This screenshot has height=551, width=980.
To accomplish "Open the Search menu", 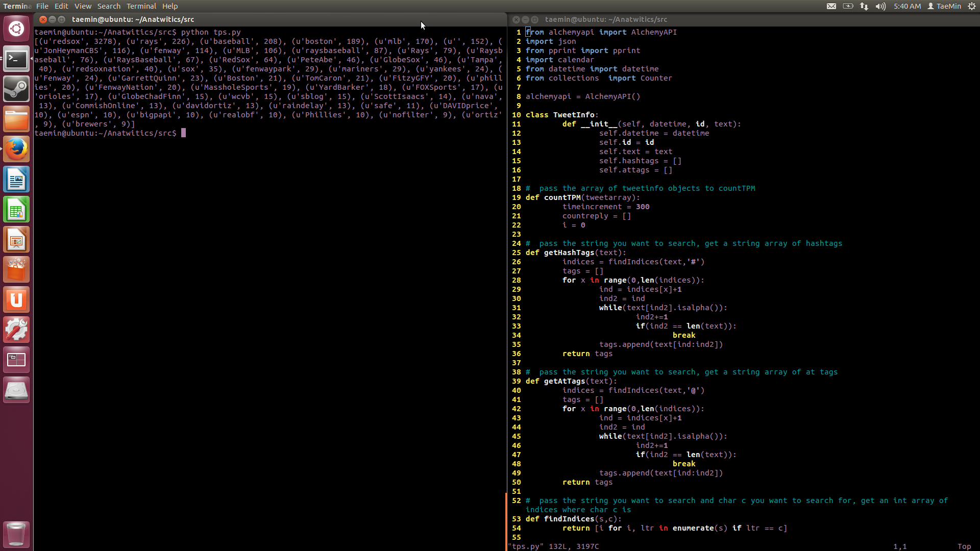I will click(109, 6).
